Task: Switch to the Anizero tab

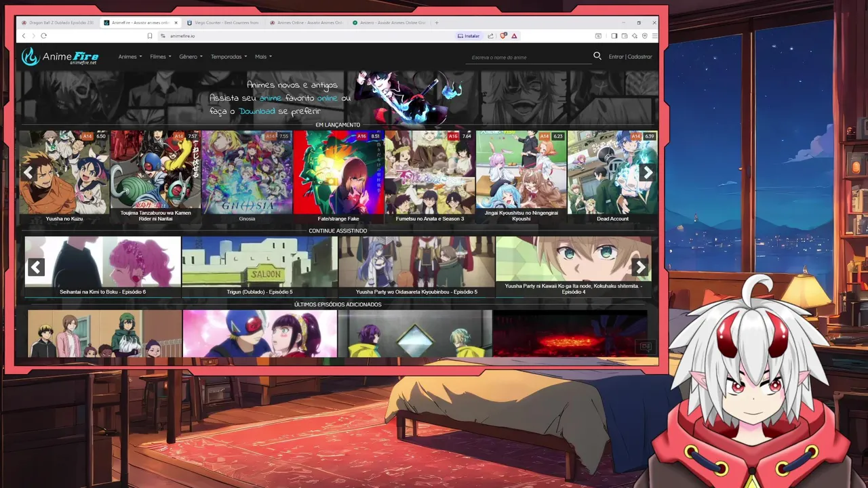Action: [x=389, y=22]
